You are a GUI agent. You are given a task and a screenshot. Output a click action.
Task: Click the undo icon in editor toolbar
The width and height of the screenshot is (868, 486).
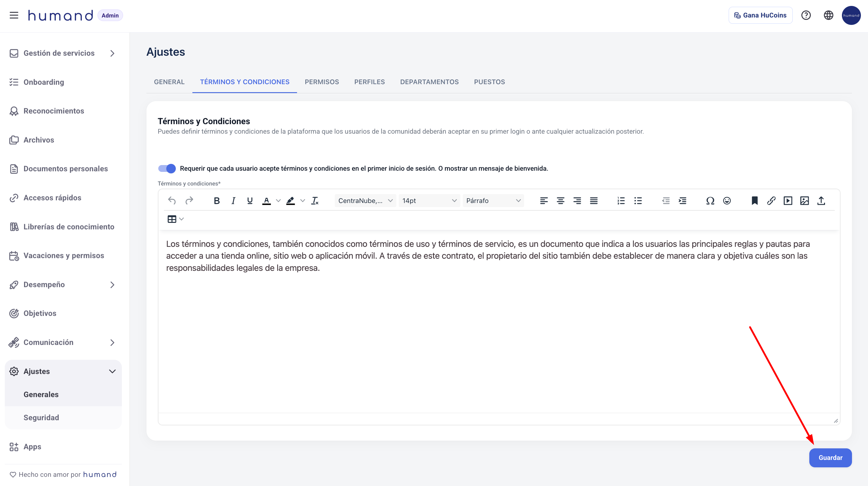pos(172,201)
